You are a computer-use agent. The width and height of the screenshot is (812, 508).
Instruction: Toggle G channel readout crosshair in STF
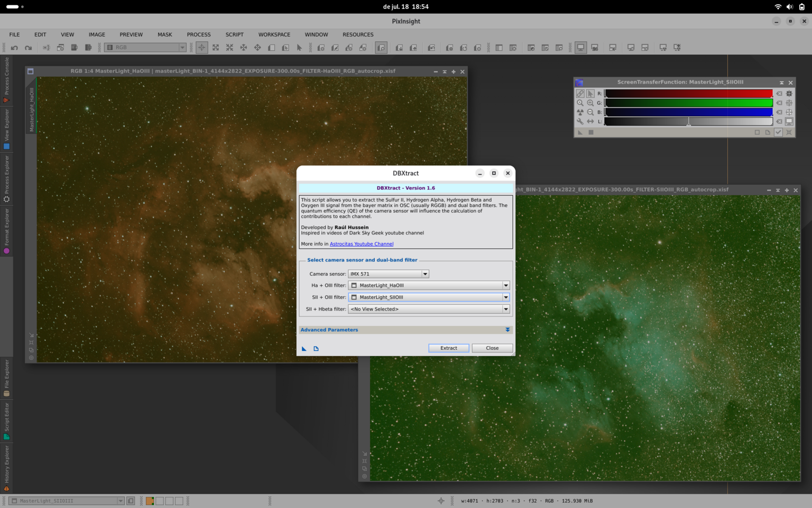[x=789, y=103]
